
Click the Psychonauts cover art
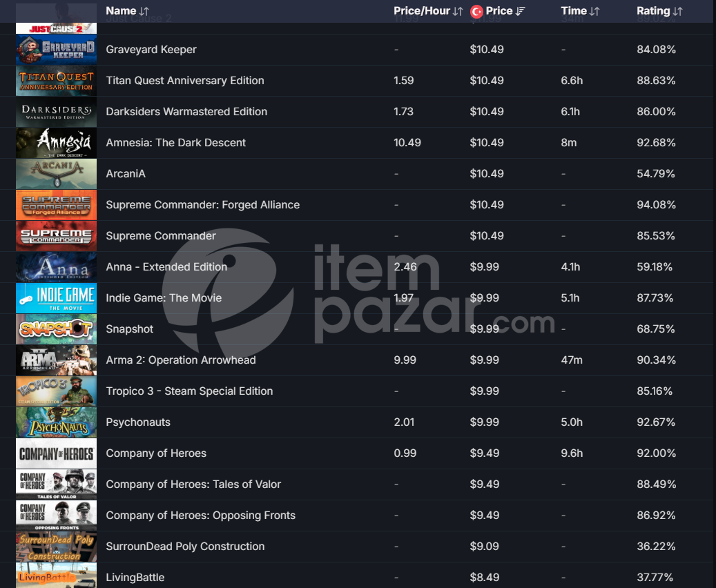point(56,422)
